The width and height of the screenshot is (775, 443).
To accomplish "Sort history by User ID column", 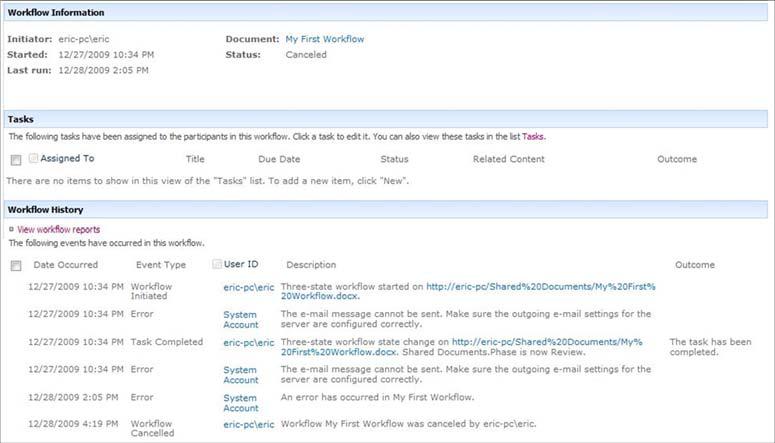I will point(241,264).
